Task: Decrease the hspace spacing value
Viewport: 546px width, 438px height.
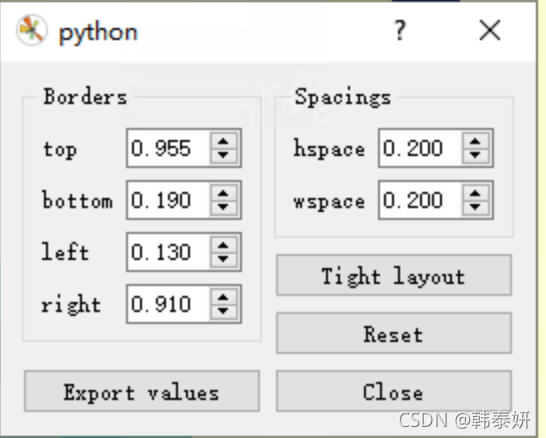Action: pos(475,155)
